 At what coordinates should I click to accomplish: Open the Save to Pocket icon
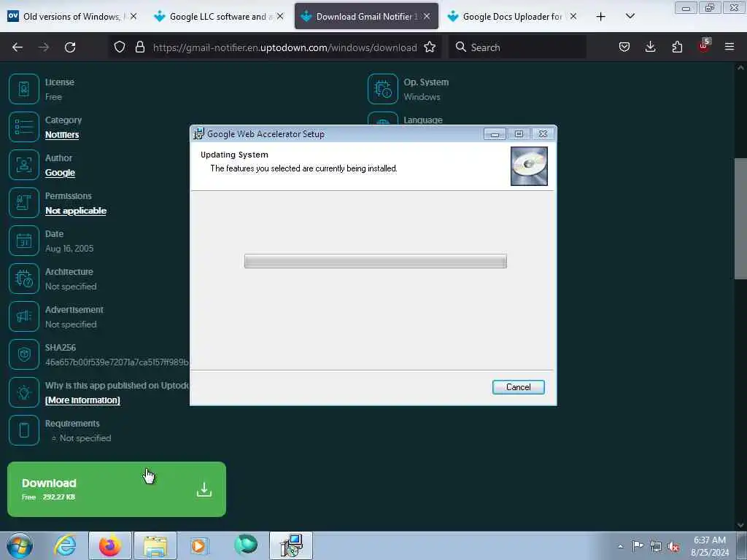[x=624, y=47]
